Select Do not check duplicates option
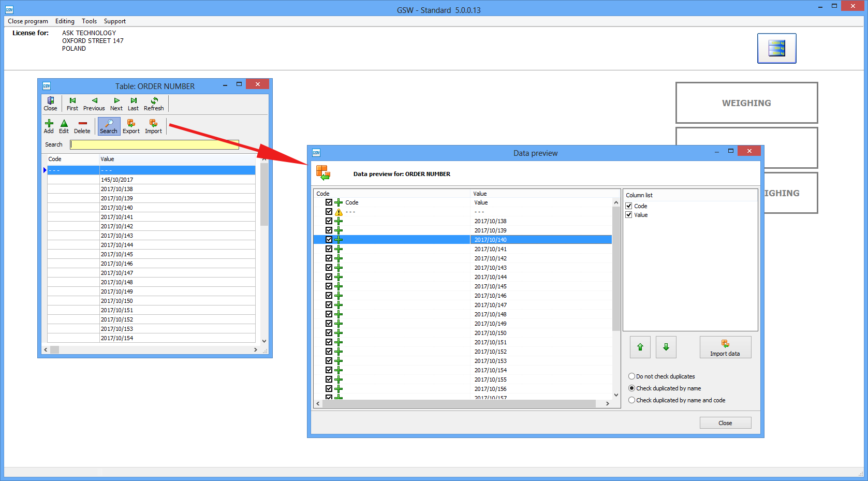 (x=631, y=376)
